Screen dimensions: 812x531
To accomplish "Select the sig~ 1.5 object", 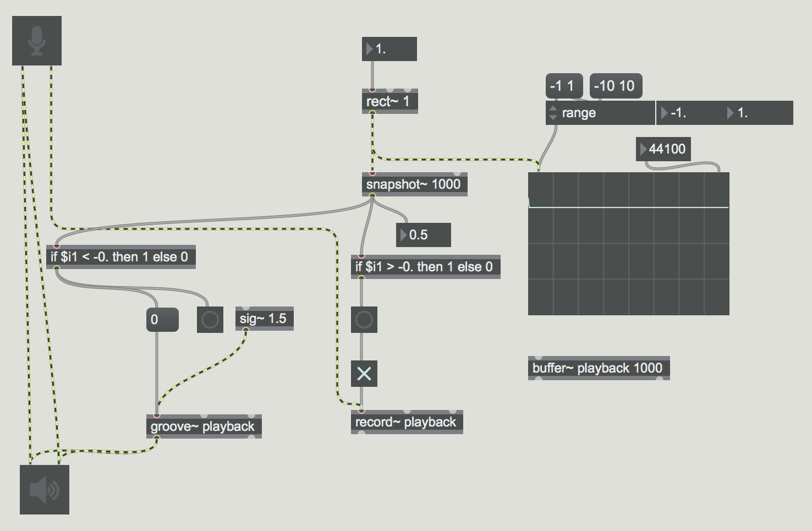I will [265, 319].
